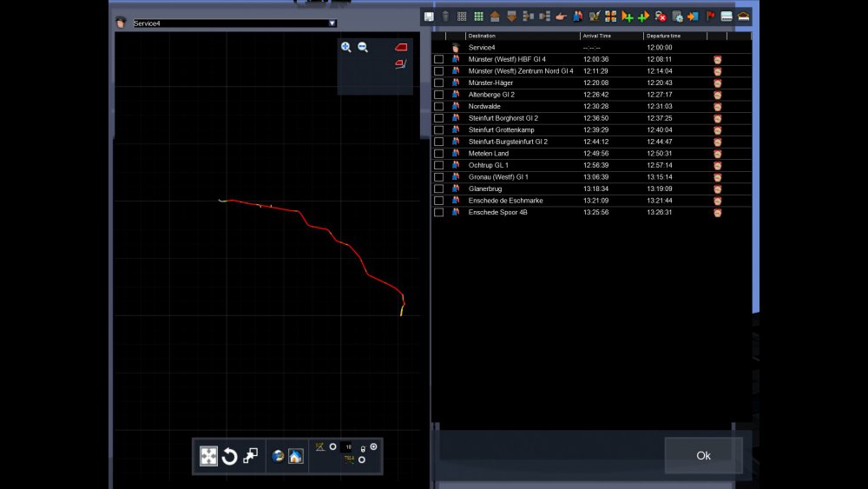Click the globe icon in bottom toolbar
The image size is (868, 489).
278,456
